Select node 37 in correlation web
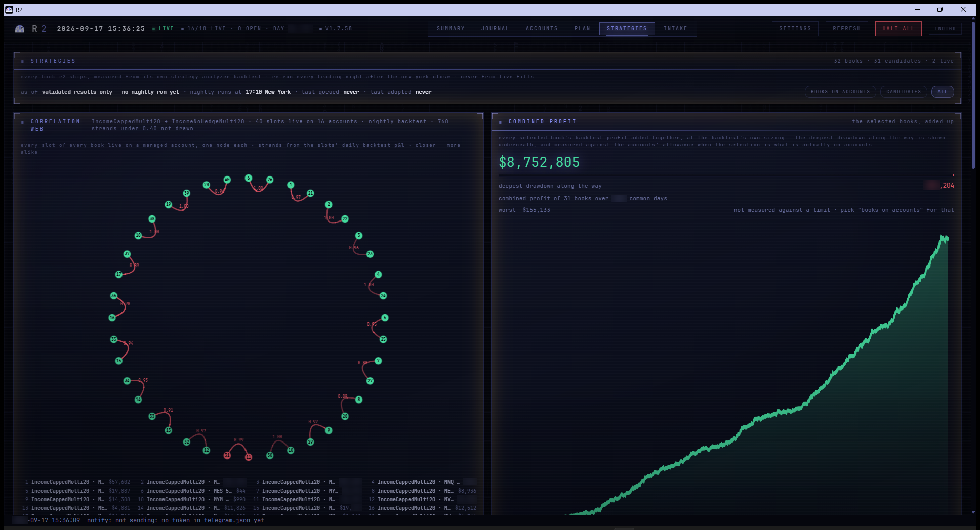 coord(127,254)
